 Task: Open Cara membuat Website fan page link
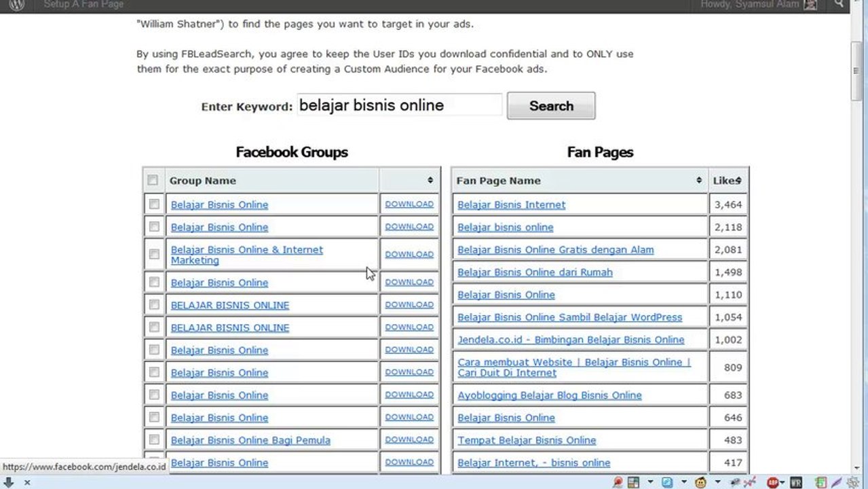(574, 367)
